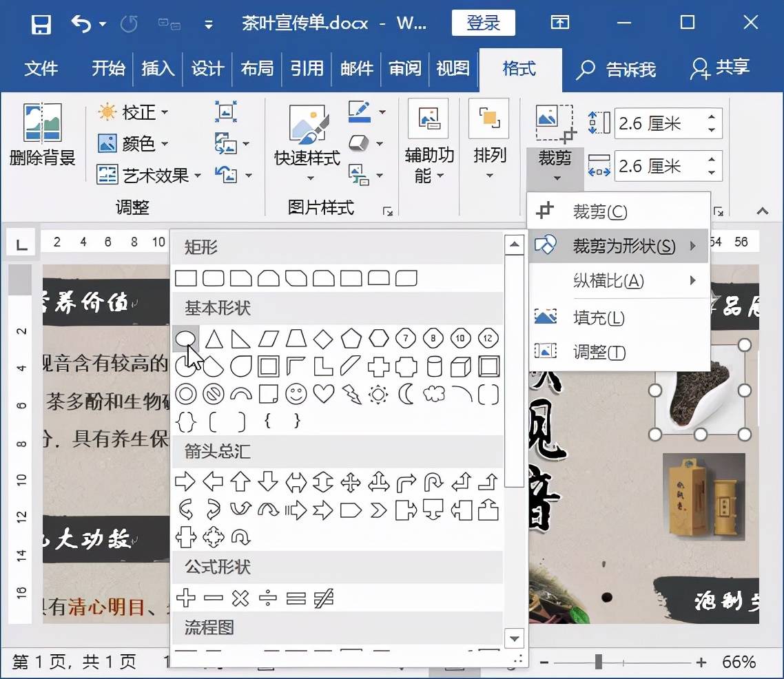Click the 裁剪 crop button
The height and width of the screenshot is (679, 784).
click(555, 125)
